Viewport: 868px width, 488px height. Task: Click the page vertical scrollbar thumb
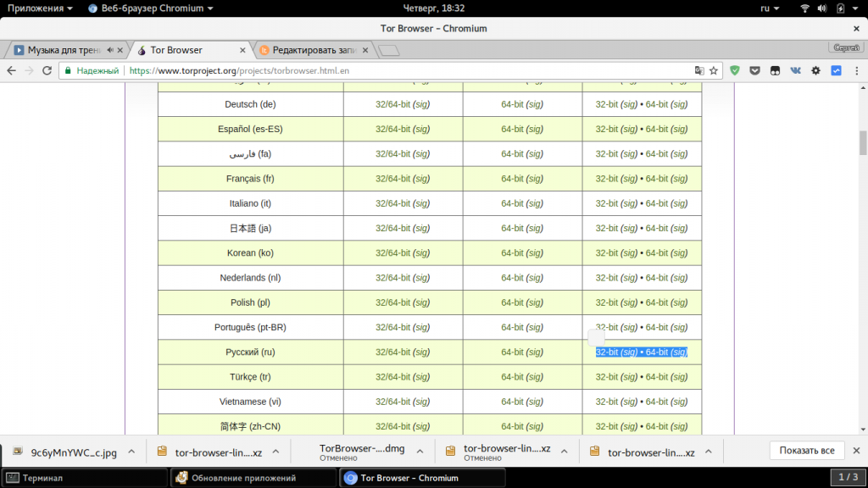click(863, 142)
